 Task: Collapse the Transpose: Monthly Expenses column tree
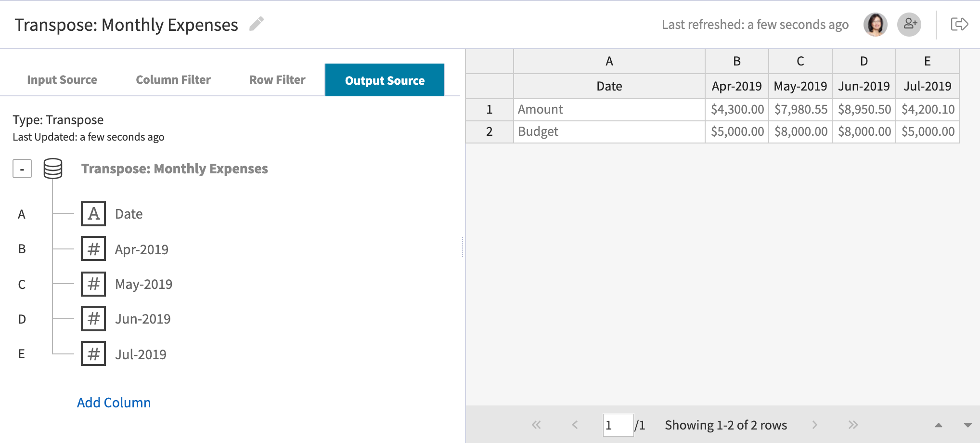(x=22, y=169)
